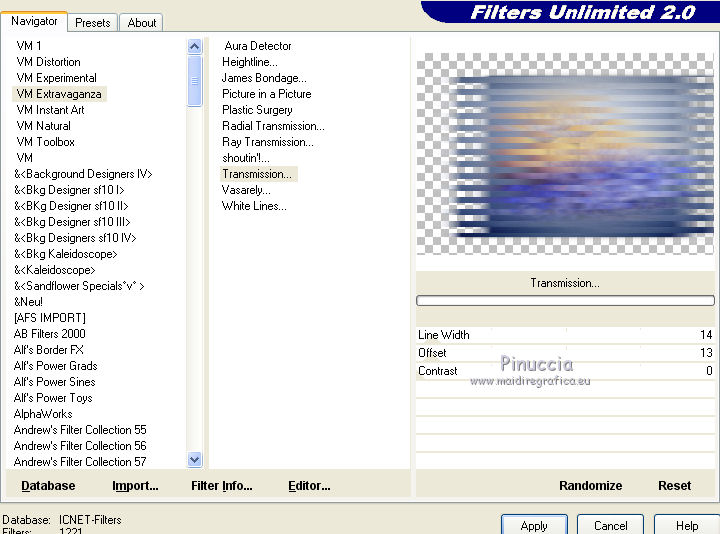
Task: Choose Plastic Surgery filter
Action: click(x=257, y=110)
